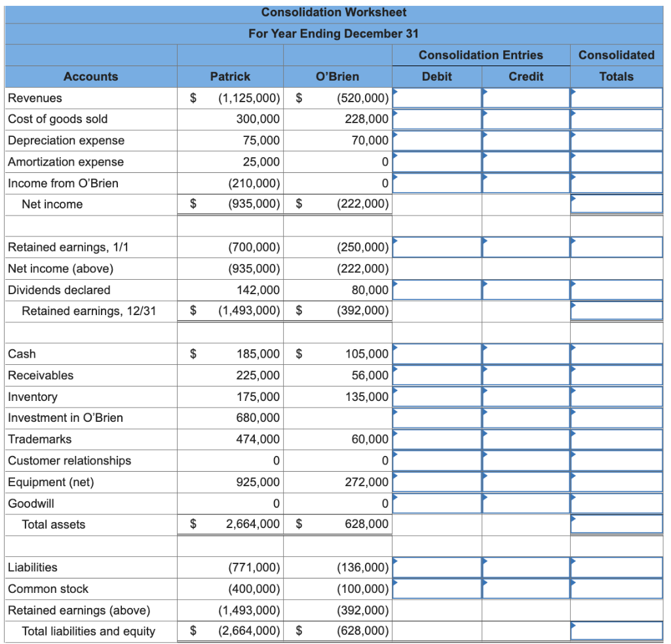Click Depreciation expense Consolidated Totals cell

616,140
